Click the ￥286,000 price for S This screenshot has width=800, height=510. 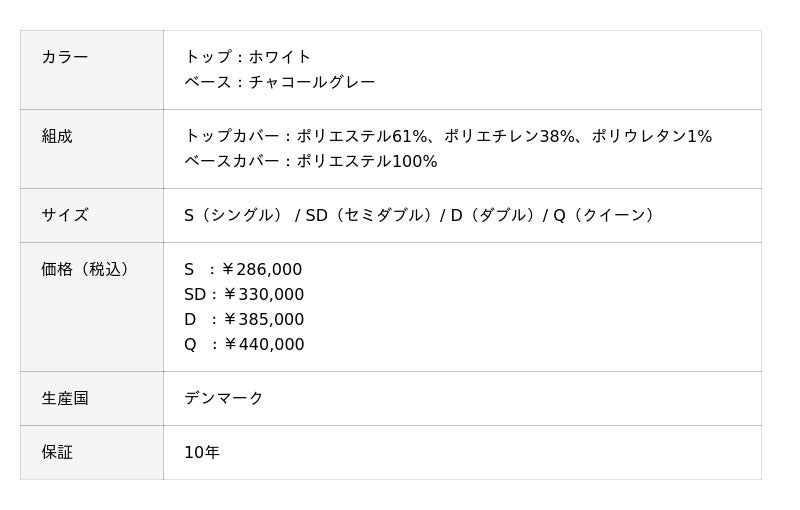click(261, 269)
